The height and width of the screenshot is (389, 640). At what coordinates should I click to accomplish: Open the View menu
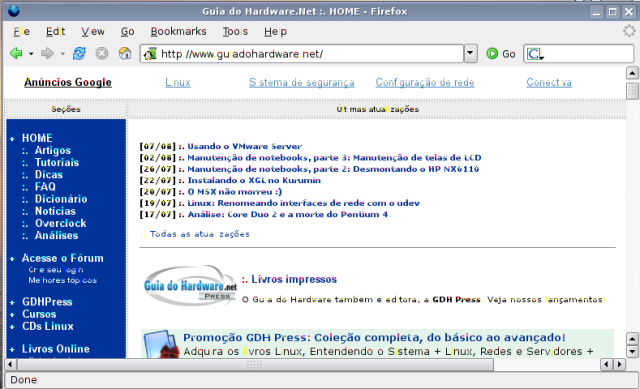[93, 31]
